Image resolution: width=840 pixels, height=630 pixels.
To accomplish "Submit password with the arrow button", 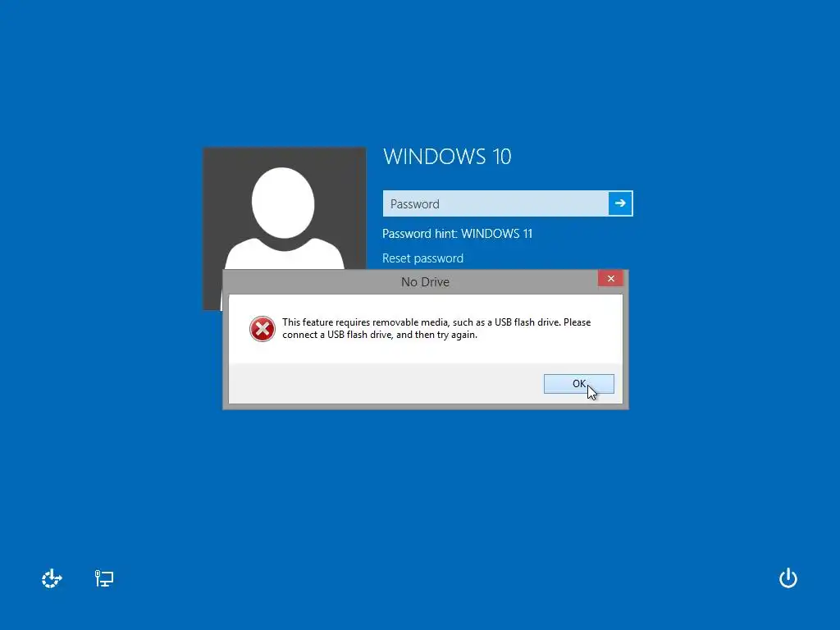I will (620, 203).
